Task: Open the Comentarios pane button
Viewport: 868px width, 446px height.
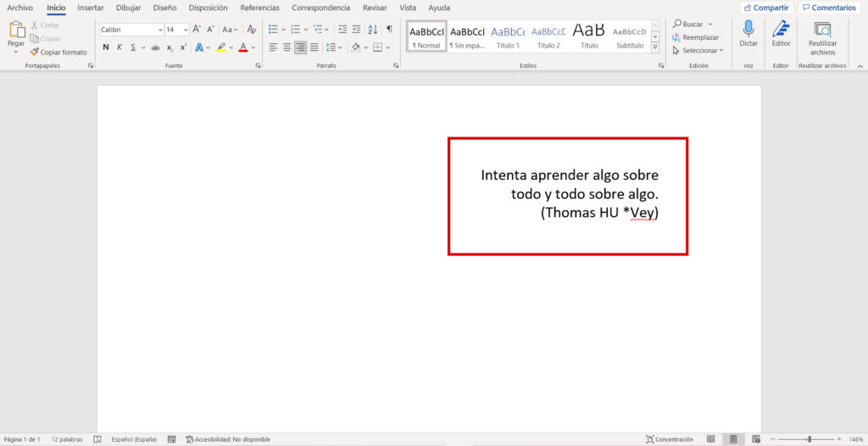Action: coord(829,8)
